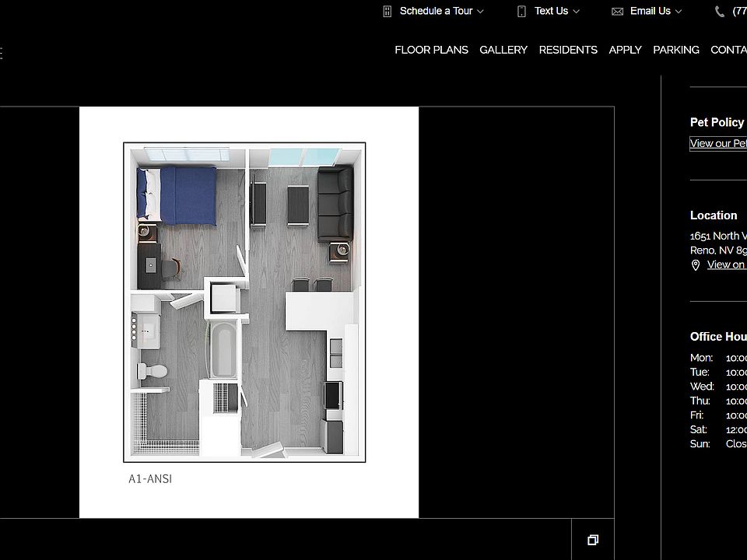Open the expand gallery icon below floor plan
This screenshot has height=560, width=747.
593,540
